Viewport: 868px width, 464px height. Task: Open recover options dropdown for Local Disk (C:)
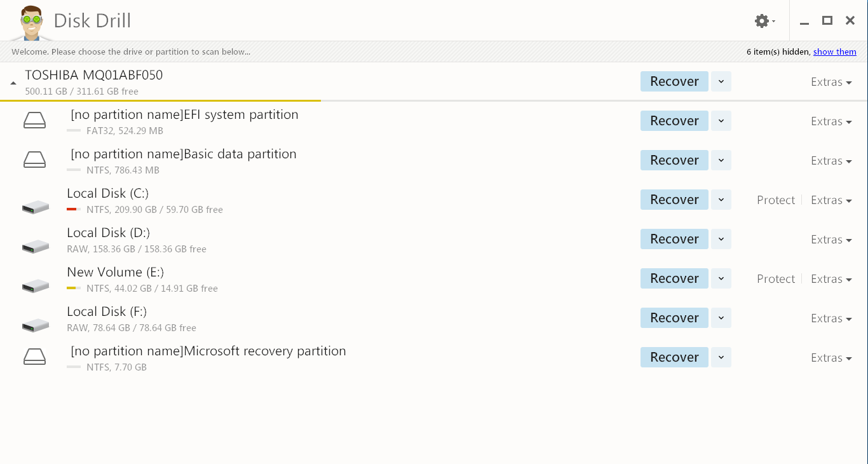tap(721, 200)
